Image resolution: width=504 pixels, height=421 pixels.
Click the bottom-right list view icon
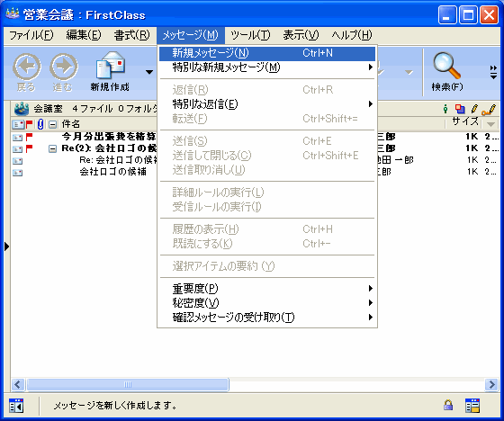472,405
